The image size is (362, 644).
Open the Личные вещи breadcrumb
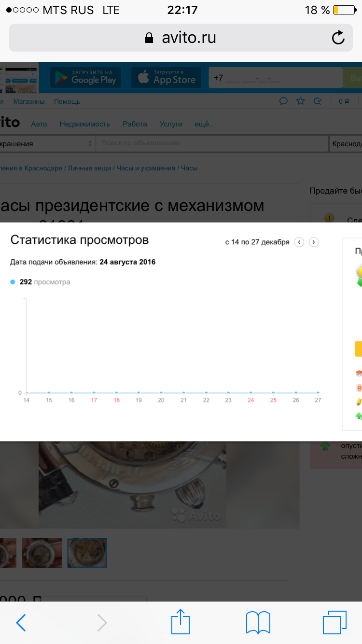coord(90,168)
